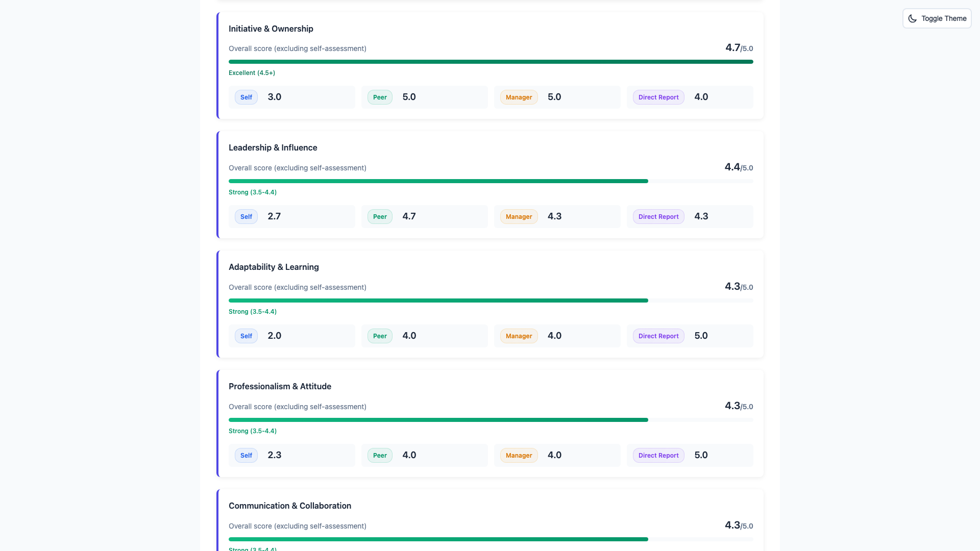Expand the Communication & Collaboration section
The image size is (980, 551).
tap(289, 506)
